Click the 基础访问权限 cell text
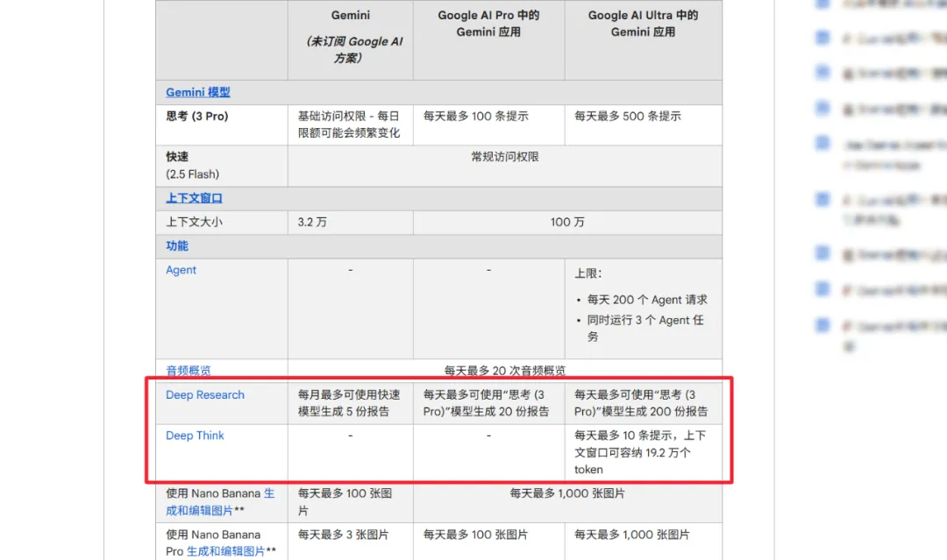This screenshot has height=560, width=947. pyautogui.click(x=348, y=124)
